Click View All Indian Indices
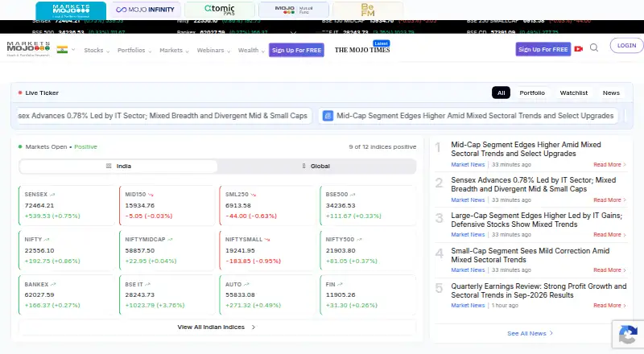The height and width of the screenshot is (354, 644). 217,327
